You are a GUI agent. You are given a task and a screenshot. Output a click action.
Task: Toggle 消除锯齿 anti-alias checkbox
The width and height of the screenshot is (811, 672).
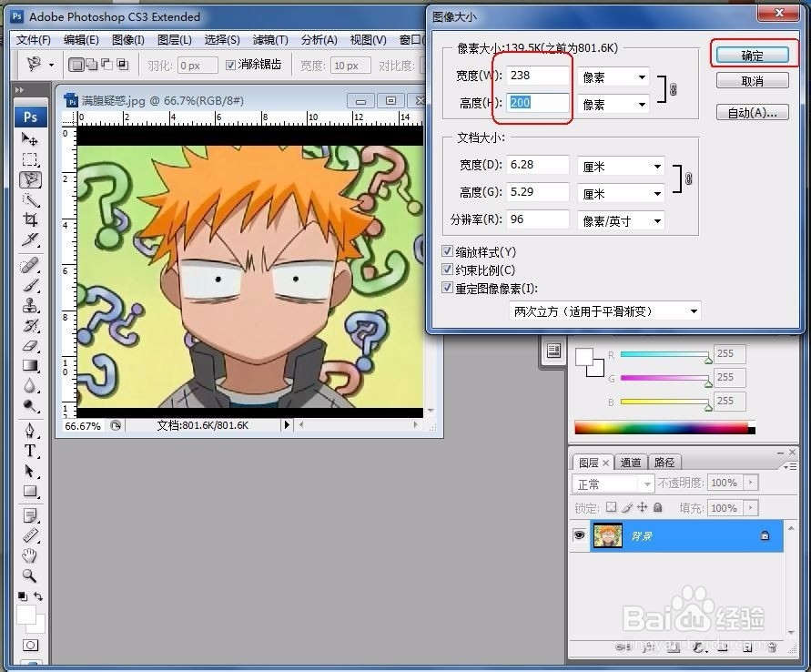pyautogui.click(x=230, y=65)
